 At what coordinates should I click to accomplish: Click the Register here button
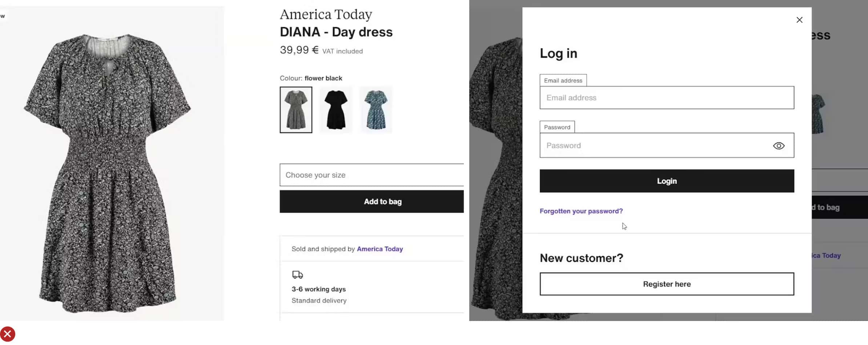click(667, 284)
